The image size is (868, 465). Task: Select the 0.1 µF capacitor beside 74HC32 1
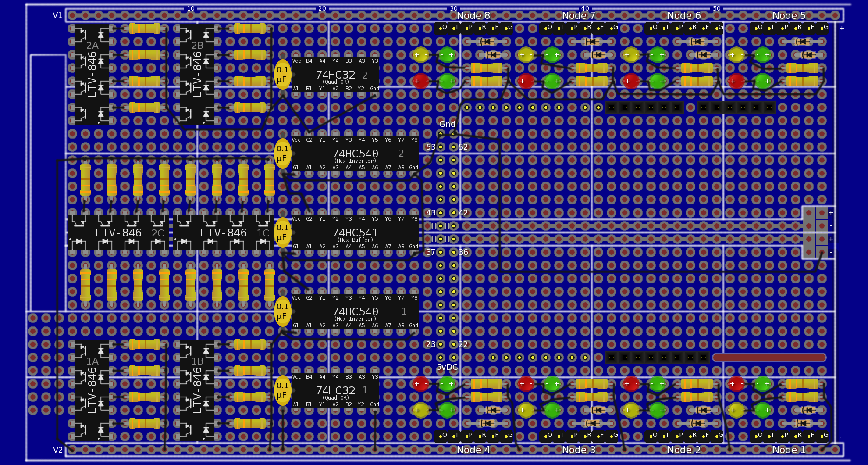282,390
